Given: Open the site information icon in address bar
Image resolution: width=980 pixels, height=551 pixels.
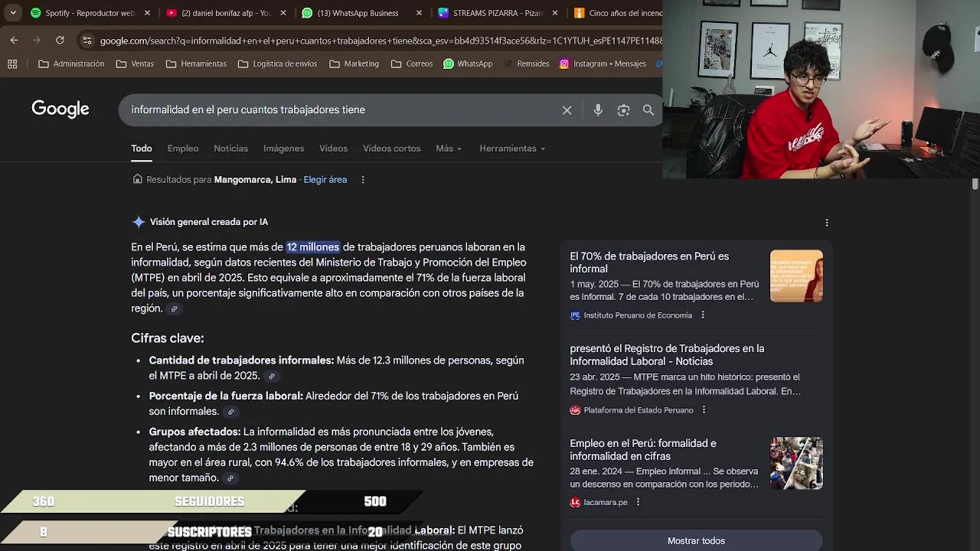Looking at the screenshot, I should pyautogui.click(x=87, y=41).
